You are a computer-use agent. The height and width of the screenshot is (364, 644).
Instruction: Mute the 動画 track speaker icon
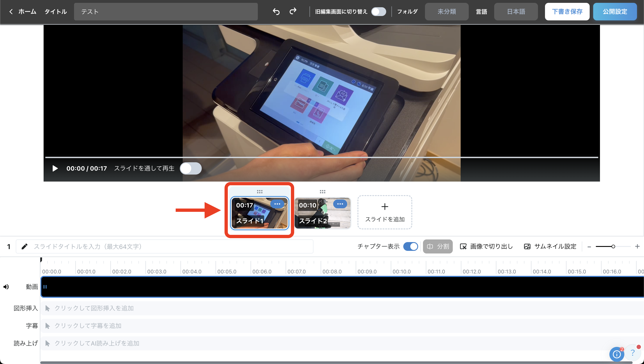[6, 287]
